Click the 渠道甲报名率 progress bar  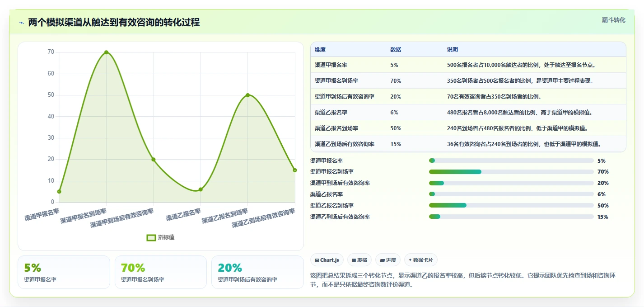(x=511, y=161)
